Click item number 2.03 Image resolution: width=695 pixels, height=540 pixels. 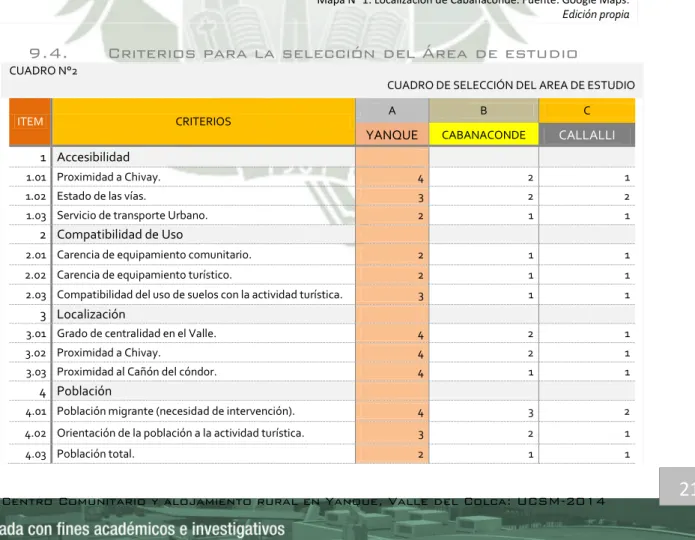[36, 295]
